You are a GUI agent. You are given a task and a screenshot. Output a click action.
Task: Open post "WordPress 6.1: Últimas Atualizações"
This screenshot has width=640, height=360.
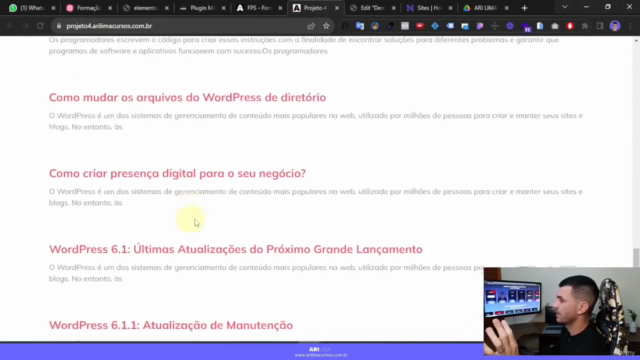pyautogui.click(x=236, y=249)
